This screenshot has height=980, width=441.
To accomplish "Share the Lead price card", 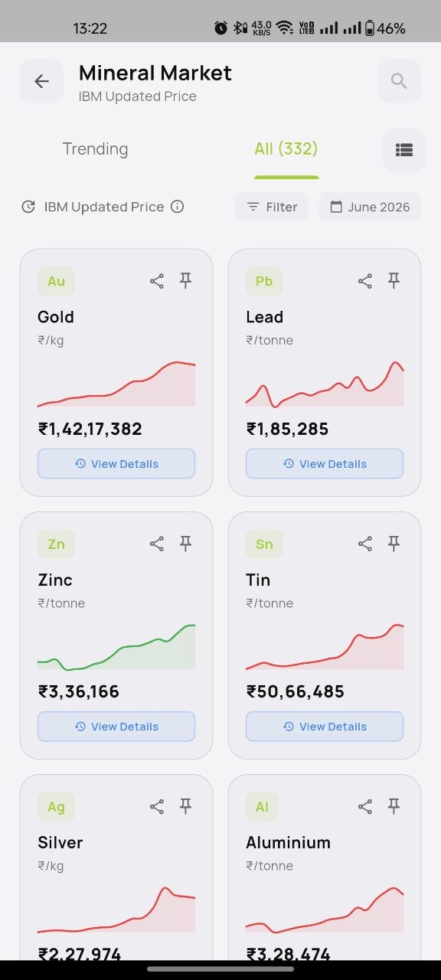I will [365, 281].
